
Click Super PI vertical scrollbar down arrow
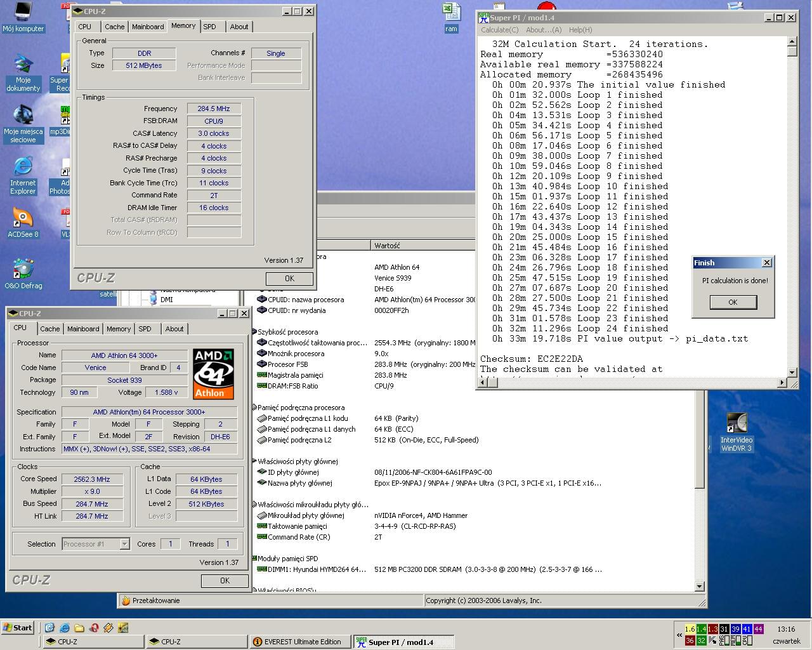[792, 372]
